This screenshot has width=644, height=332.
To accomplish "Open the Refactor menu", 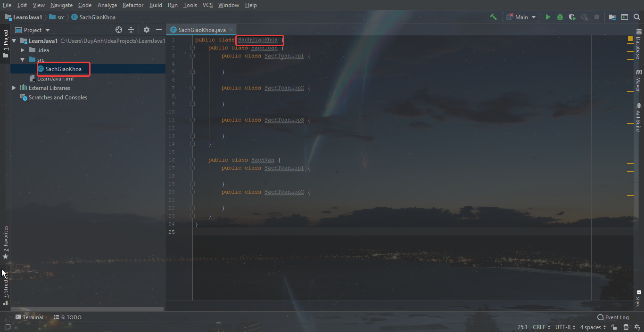I will coord(132,5).
